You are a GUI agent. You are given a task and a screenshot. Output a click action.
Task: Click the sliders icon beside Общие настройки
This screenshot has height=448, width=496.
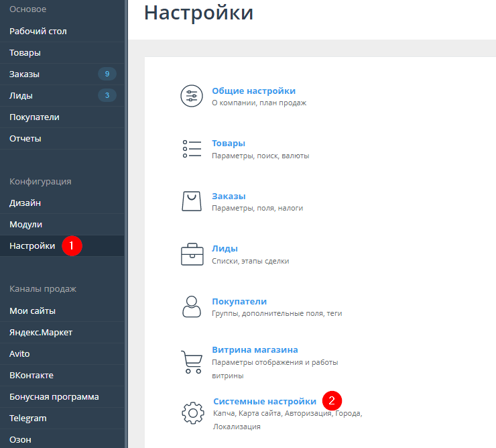coord(192,97)
